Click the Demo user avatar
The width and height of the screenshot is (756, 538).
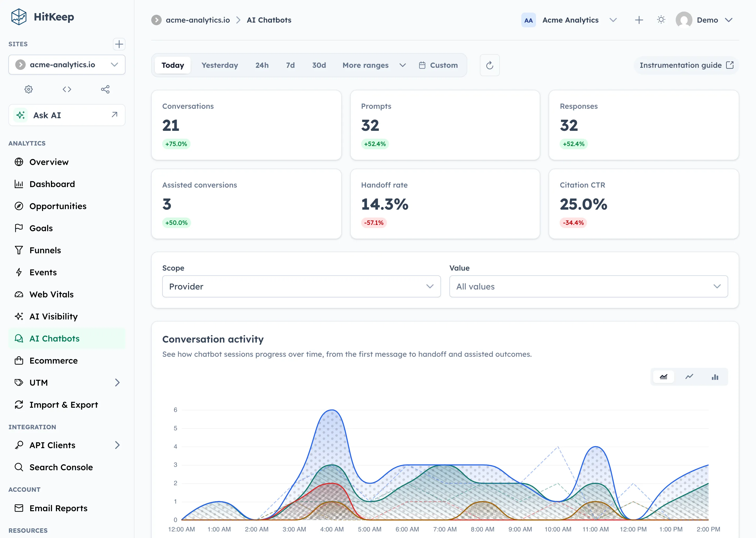tap(684, 20)
